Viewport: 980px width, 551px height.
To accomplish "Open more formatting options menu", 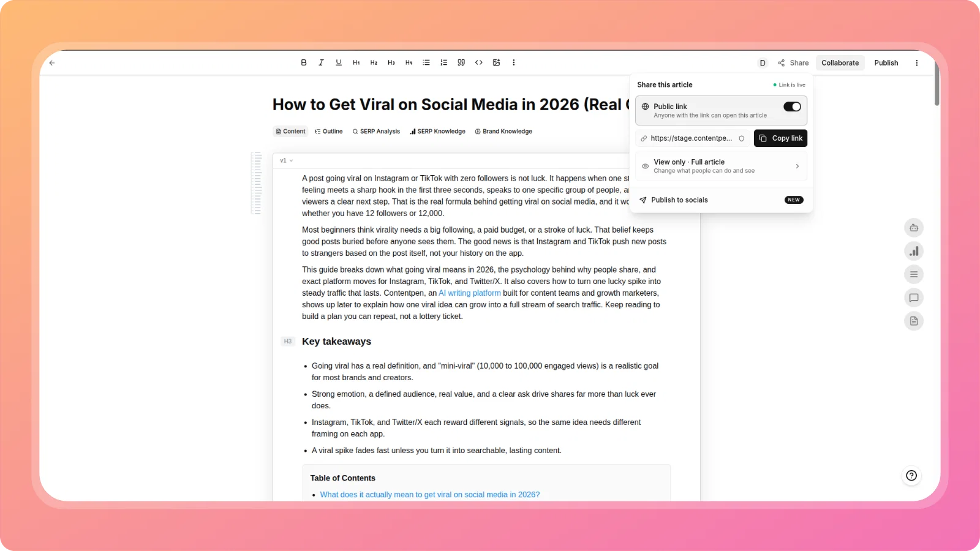I will coord(514,62).
